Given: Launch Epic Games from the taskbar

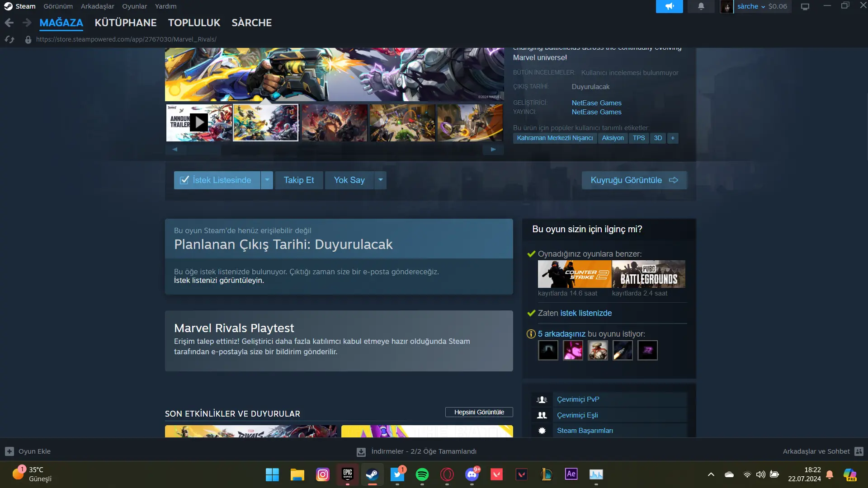Looking at the screenshot, I should 347,474.
